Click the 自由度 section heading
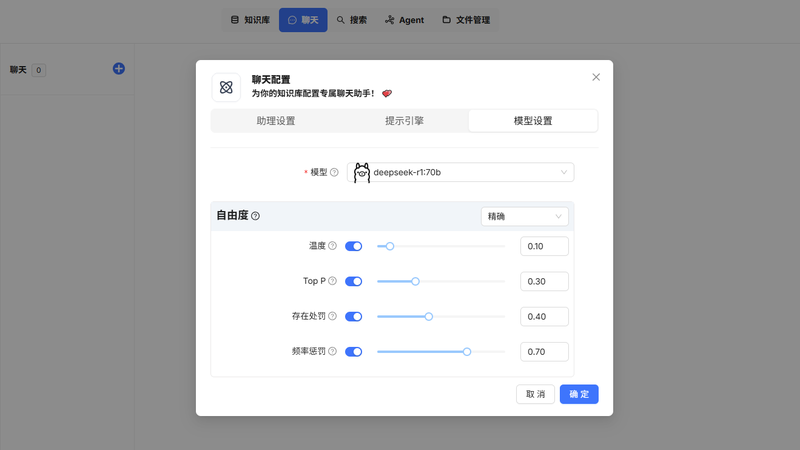Screen dimensions: 800x450 [x=232, y=216]
